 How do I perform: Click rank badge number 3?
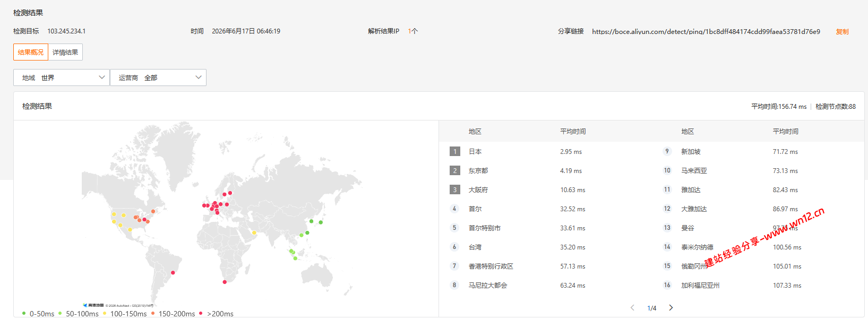(x=454, y=189)
